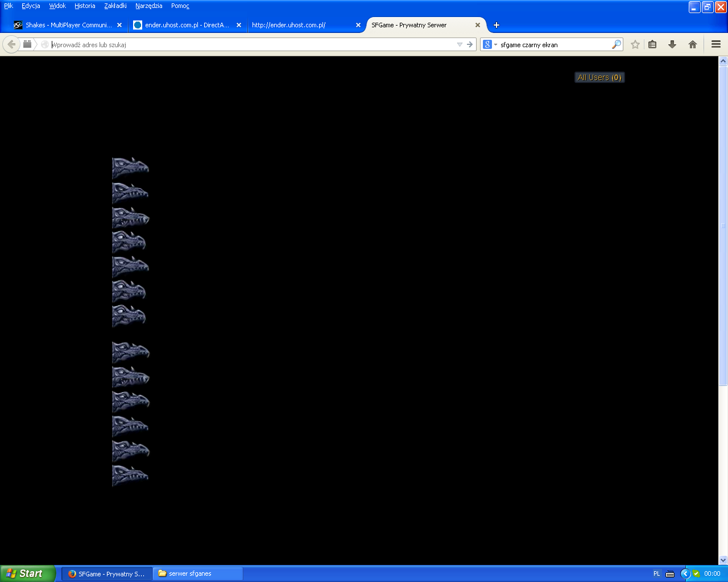Open the Historia menu
Screen dimensions: 728x582
(85, 6)
